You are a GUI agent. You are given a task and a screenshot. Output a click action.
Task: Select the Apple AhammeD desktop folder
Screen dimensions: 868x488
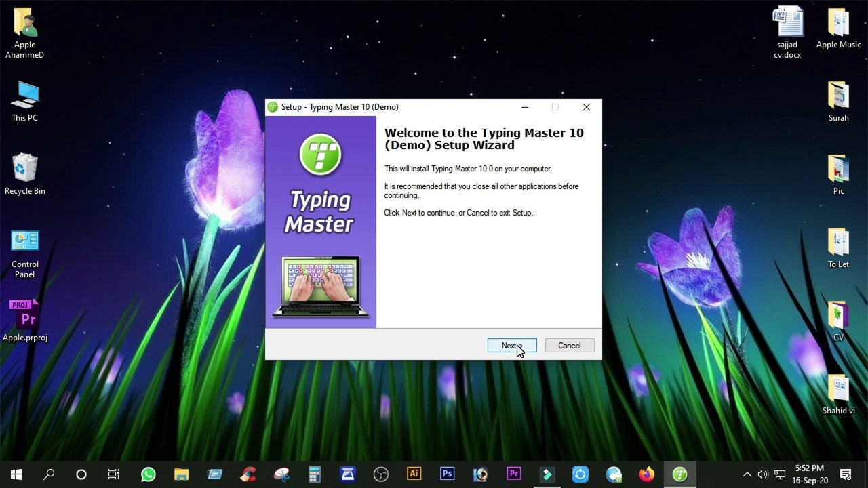(x=25, y=33)
